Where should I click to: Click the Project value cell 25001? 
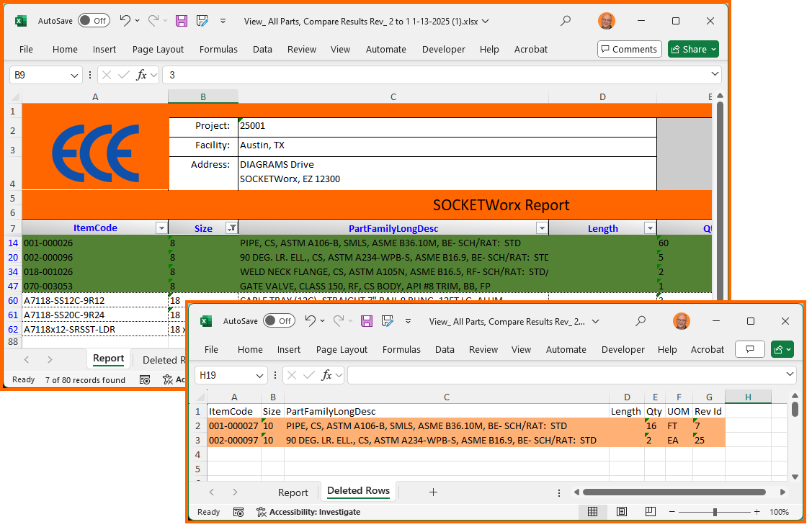coord(447,126)
